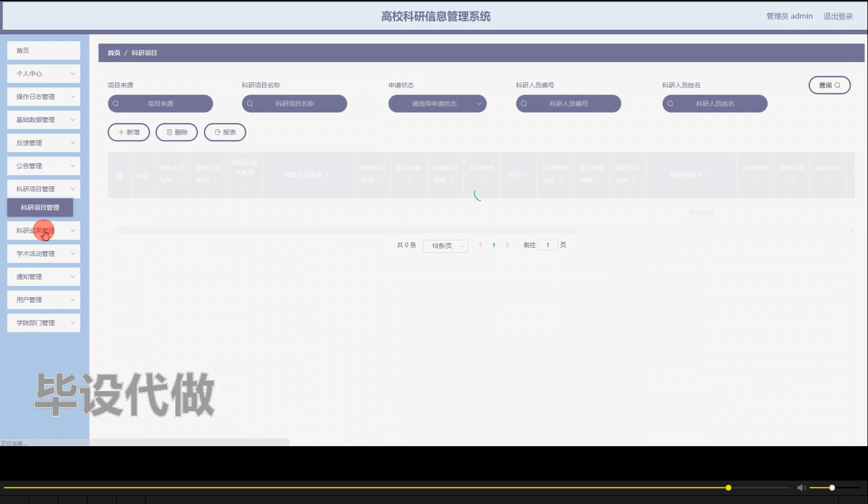The image size is (868, 504).
Task: Click the trash icon on the 删除 button
Action: point(168,132)
